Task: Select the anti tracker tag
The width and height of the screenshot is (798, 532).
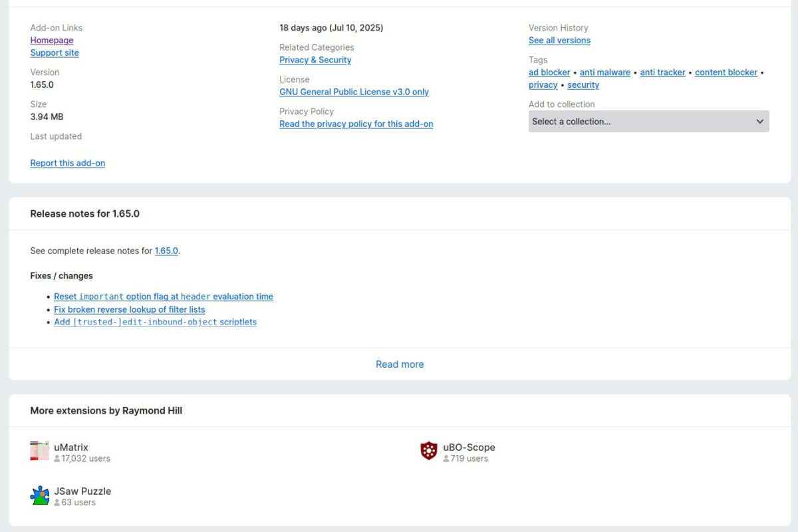Action: 662,72
